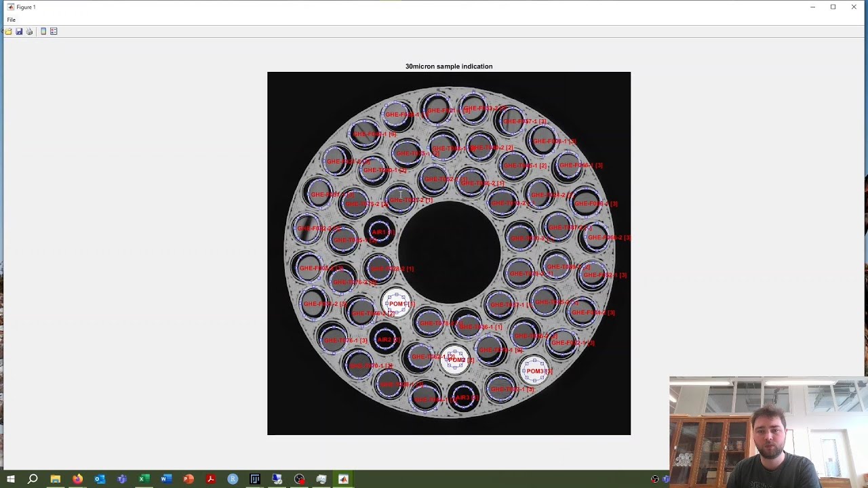Open a file via the toolbar folder icon
Screen dimensions: 868x488
8,31
